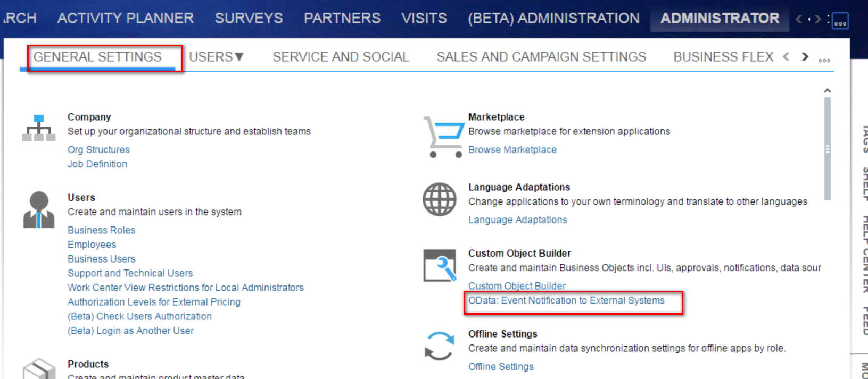Open sub-tab overflow three dots menu
The height and width of the screenshot is (379, 868).
click(824, 60)
